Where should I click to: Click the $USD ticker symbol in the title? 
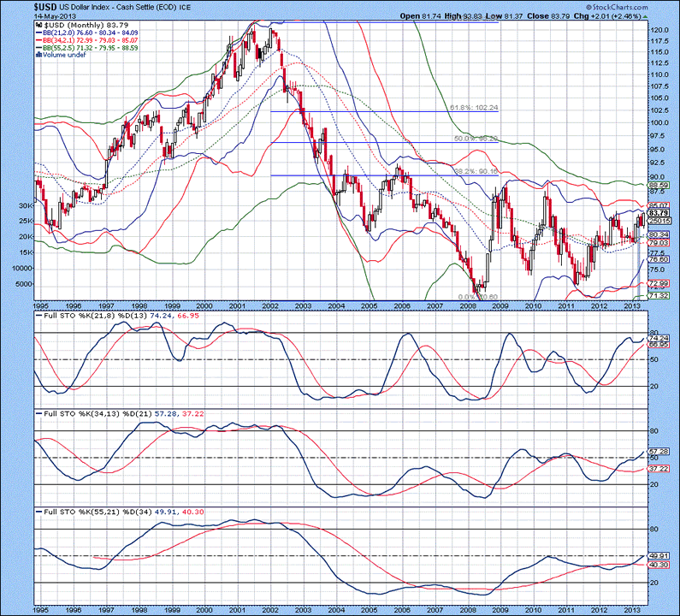45,7
